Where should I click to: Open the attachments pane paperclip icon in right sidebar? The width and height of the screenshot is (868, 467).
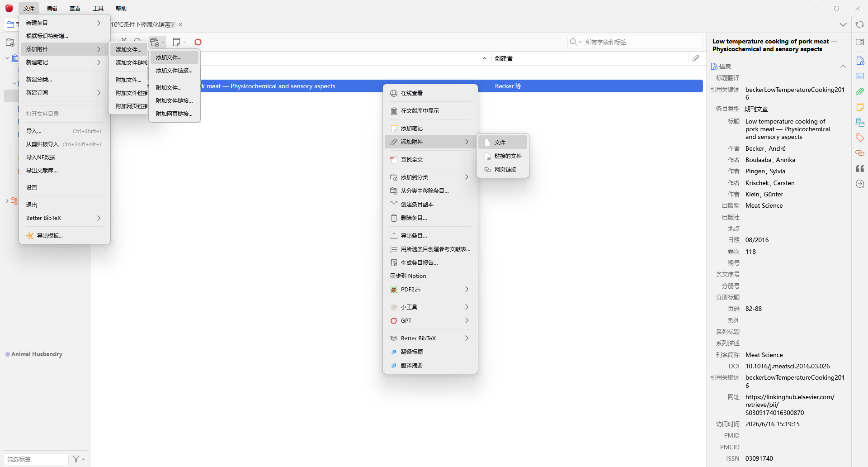(x=860, y=91)
